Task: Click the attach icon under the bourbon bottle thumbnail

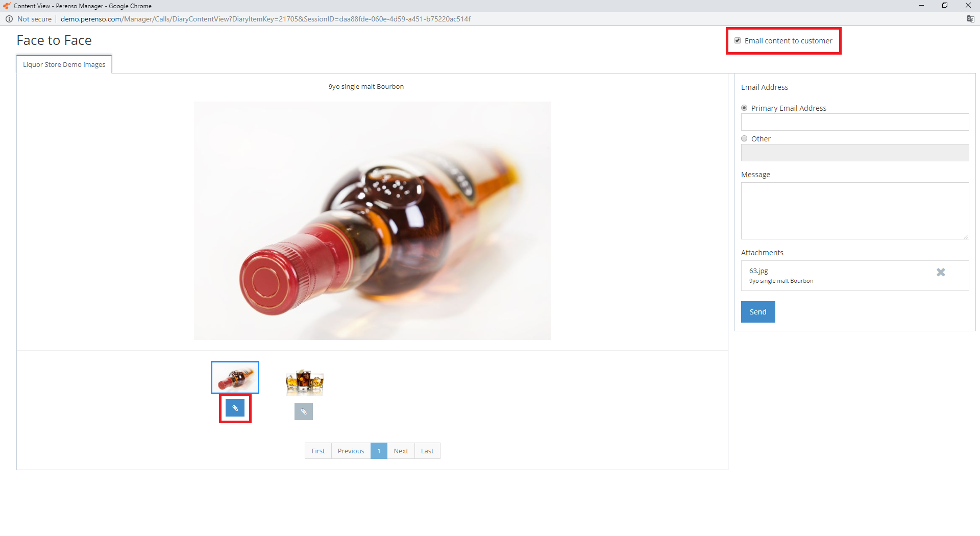Action: 235,408
